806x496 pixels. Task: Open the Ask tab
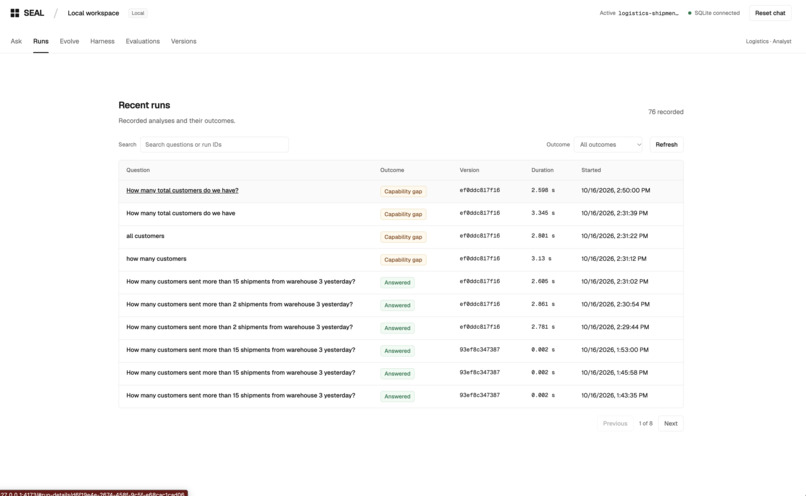pyautogui.click(x=16, y=41)
